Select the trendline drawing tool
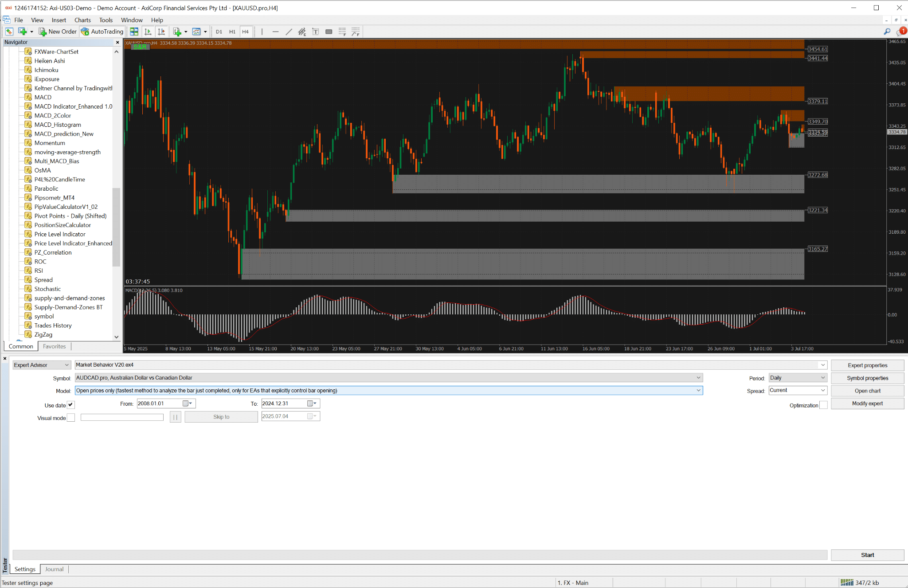The height and width of the screenshot is (588, 908). click(x=289, y=31)
